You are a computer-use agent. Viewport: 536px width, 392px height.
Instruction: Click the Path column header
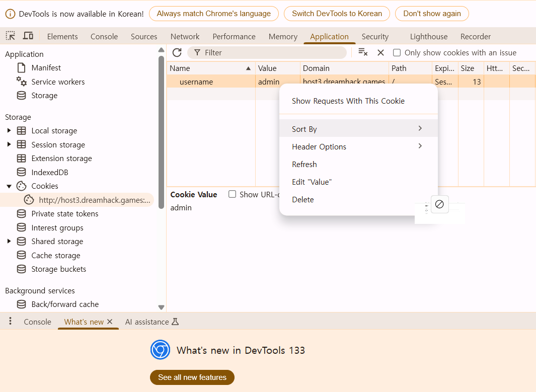click(410, 68)
